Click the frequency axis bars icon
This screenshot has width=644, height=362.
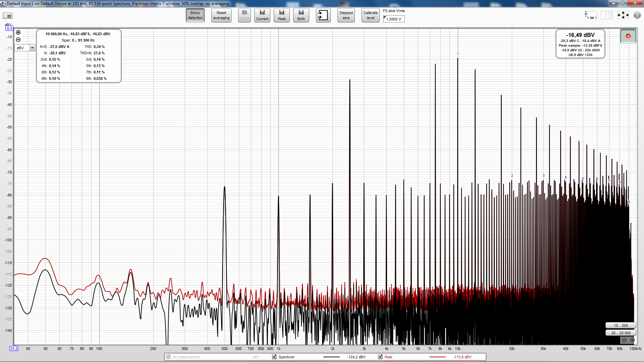[x=606, y=15]
